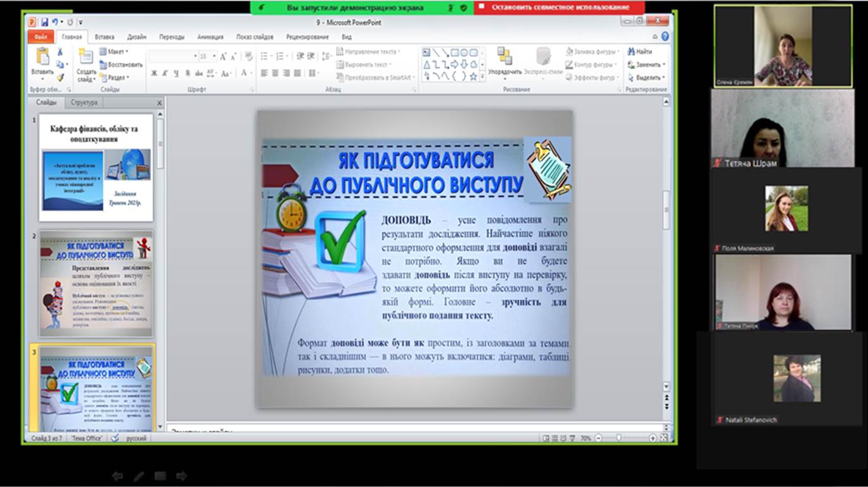This screenshot has width=868, height=487.
Task: Click the Undo arrow icon
Action: coord(54,22)
